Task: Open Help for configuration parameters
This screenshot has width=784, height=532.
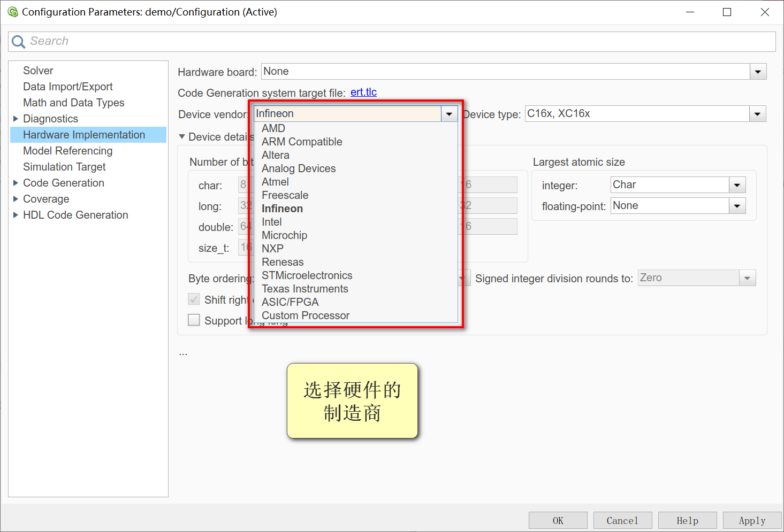Action: (x=688, y=520)
